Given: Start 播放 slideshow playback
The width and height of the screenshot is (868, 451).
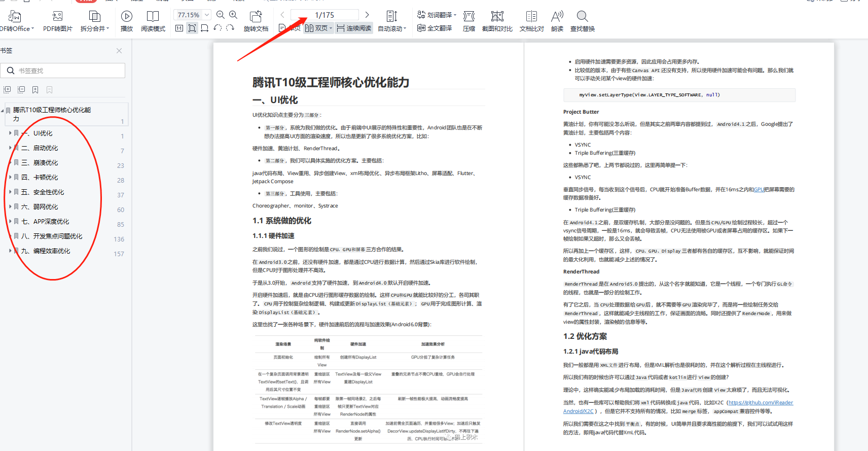Looking at the screenshot, I should click(127, 21).
